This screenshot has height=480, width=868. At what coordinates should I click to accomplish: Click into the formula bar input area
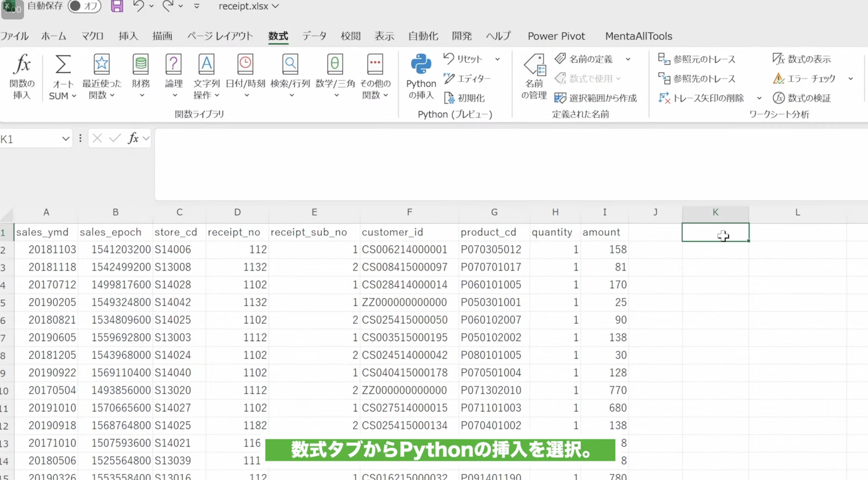[x=511, y=164]
